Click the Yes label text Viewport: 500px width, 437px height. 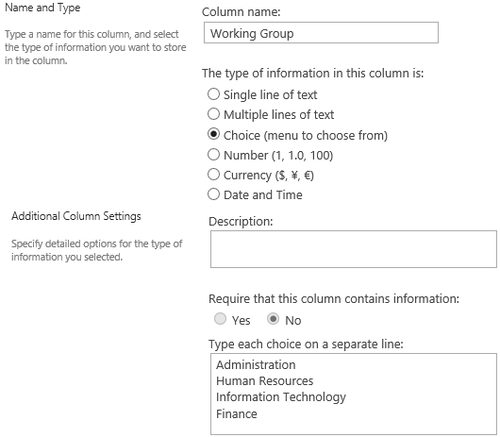point(241,320)
